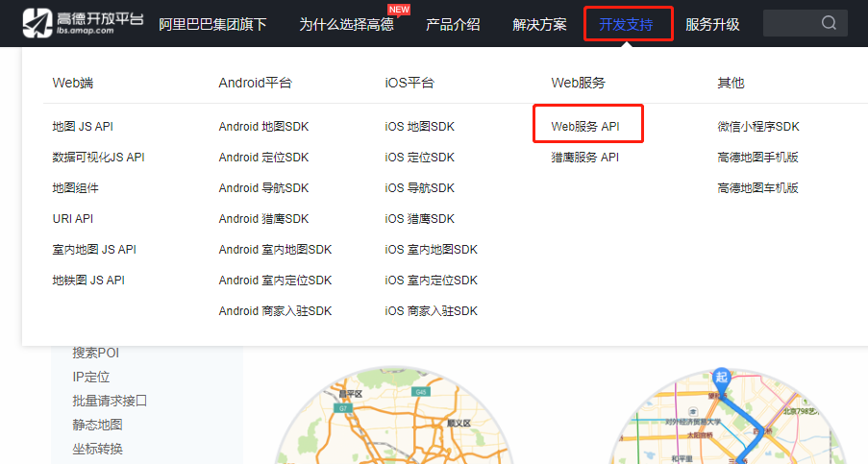The height and width of the screenshot is (464, 868).
Task: Open 产品介绍 menu
Action: [453, 24]
